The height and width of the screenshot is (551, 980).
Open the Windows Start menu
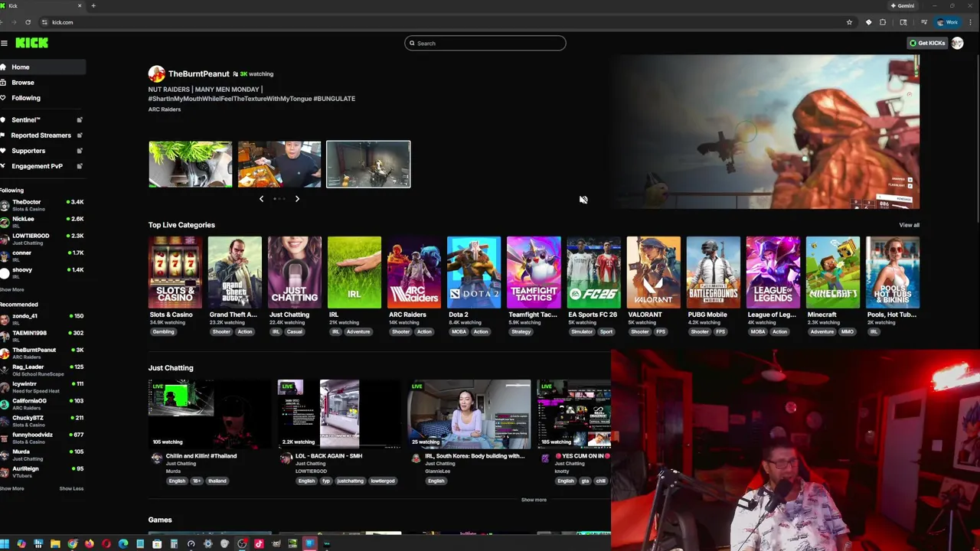[5, 544]
